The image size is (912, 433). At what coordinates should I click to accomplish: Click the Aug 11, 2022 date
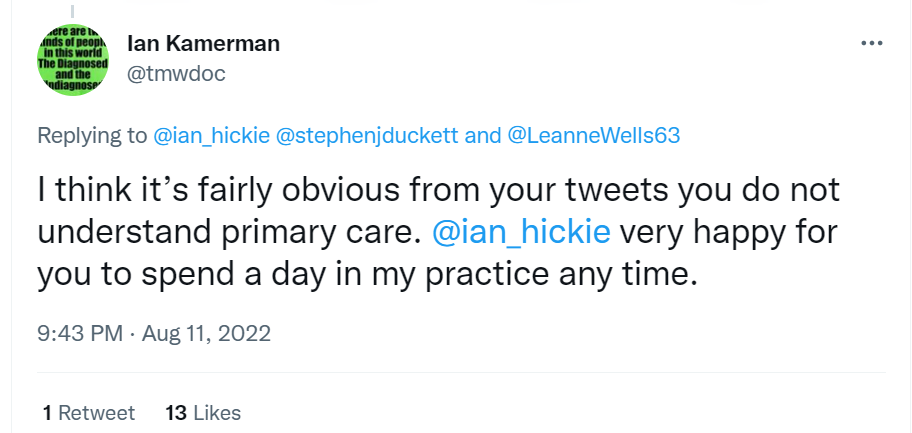(208, 333)
